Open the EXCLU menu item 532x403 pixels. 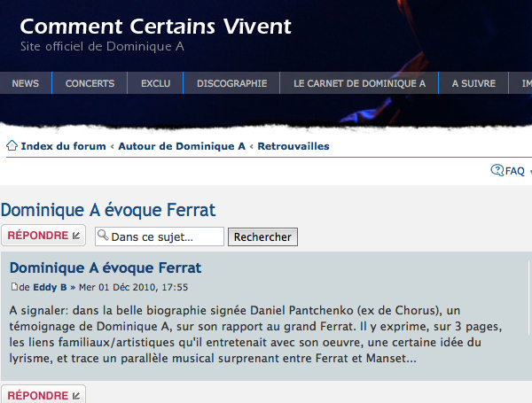pyautogui.click(x=155, y=83)
